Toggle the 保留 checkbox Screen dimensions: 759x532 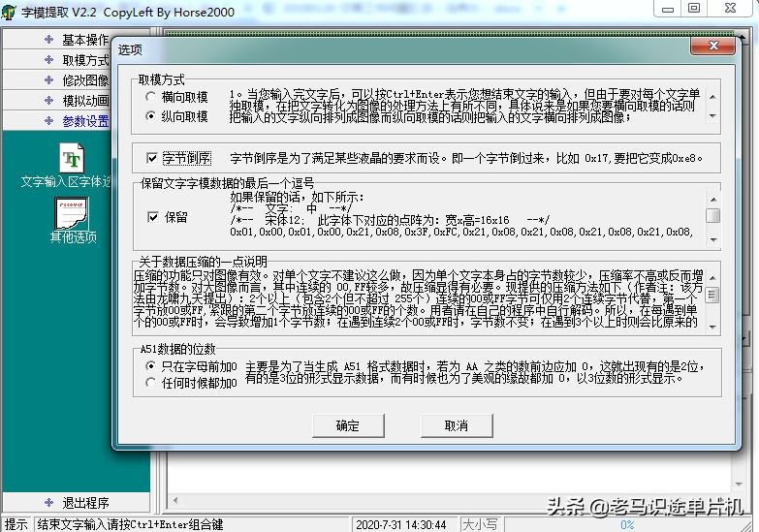click(x=153, y=217)
